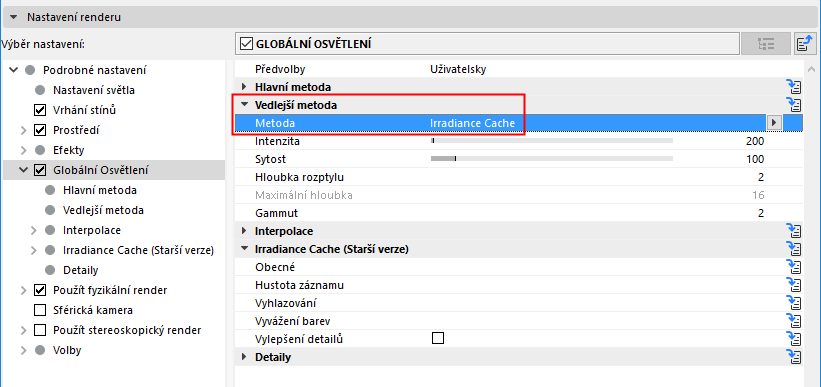This screenshot has width=821, height=387.
Task: Click Předvolby value Uživatelsky
Action: (x=458, y=69)
